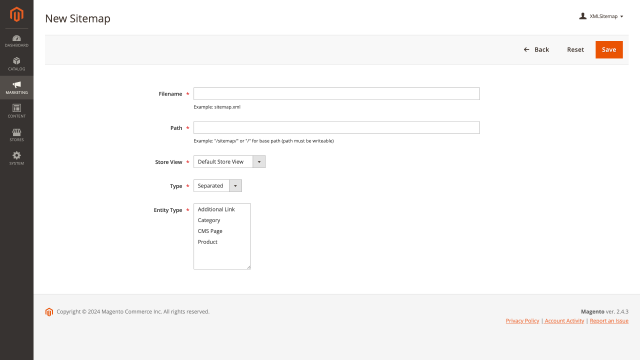The height and width of the screenshot is (360, 640).
Task: Select Additional Link entity type
Action: tap(222, 209)
